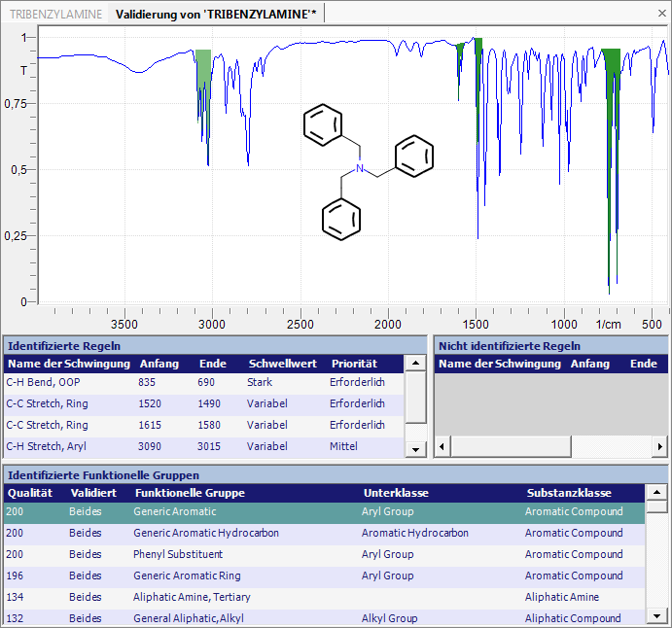The width and height of the screenshot is (672, 628).
Task: Sort functional groups by Qualität header
Action: [x=29, y=493]
